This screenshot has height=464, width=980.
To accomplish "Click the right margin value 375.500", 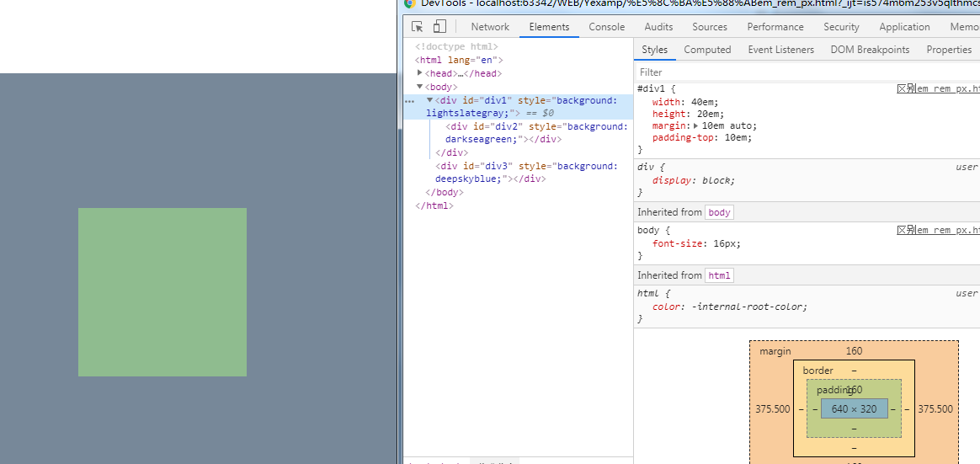I will [x=935, y=409].
